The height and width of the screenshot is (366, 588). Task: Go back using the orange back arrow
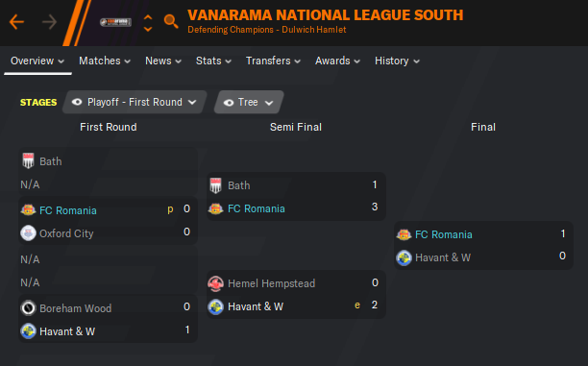tap(17, 22)
